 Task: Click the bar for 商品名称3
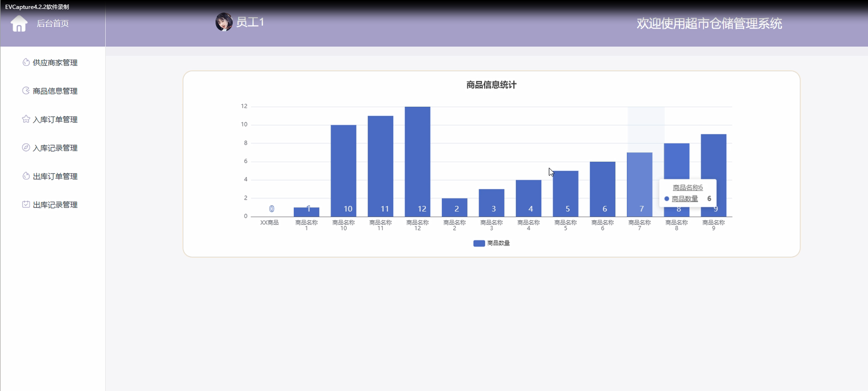(x=492, y=203)
